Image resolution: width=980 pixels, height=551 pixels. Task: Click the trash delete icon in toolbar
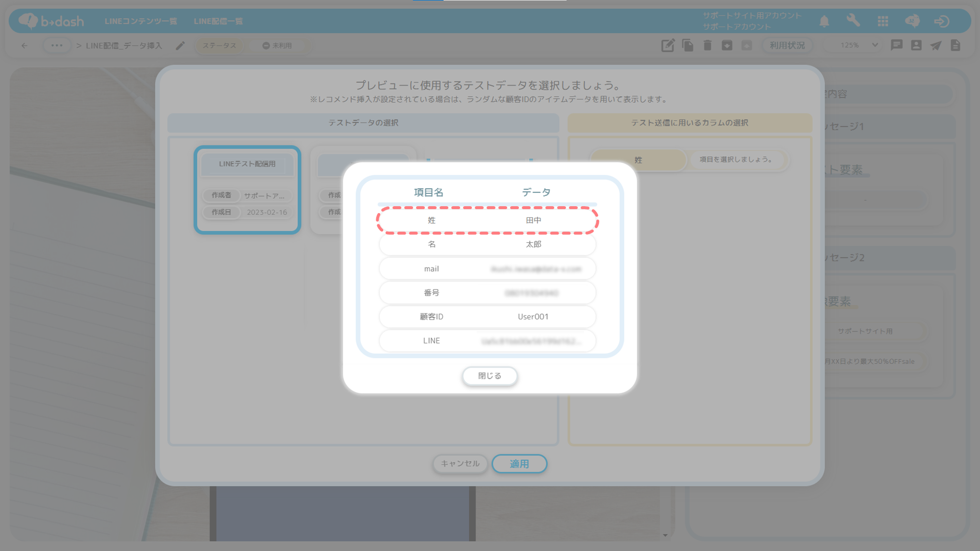(707, 46)
